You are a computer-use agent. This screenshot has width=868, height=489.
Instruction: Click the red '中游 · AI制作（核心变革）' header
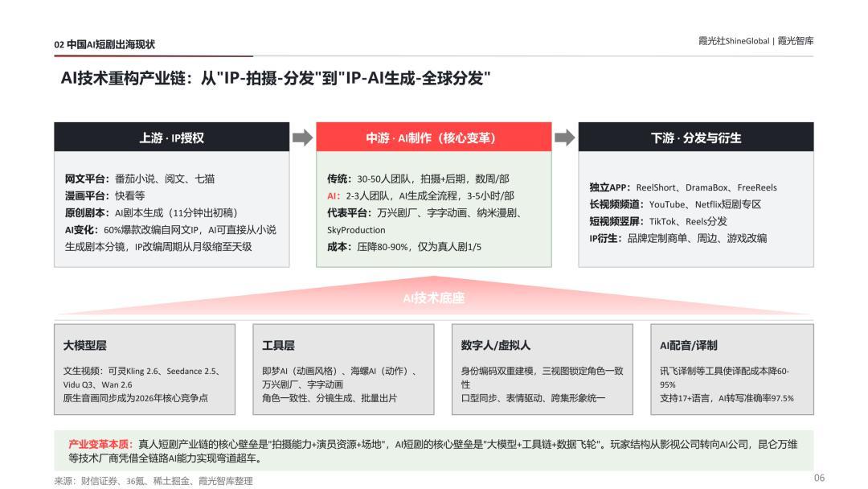433,137
